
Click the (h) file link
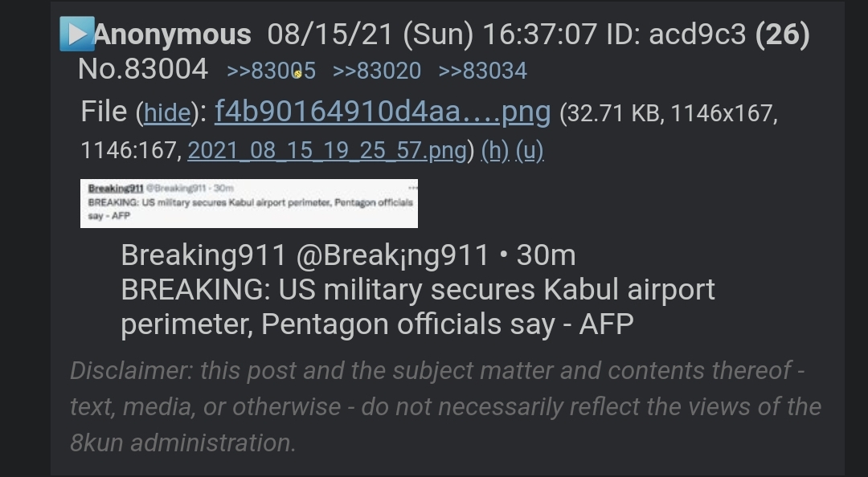pos(494,149)
